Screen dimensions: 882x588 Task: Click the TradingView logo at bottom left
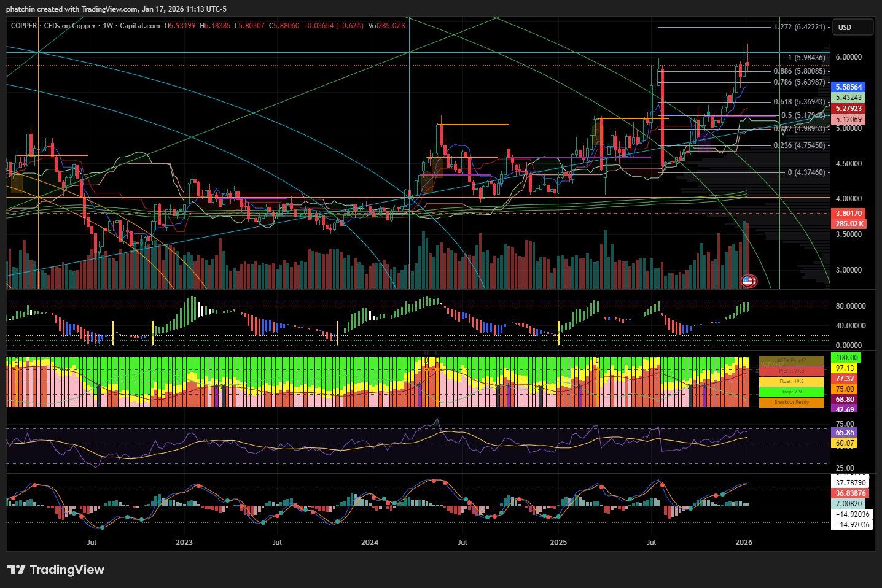point(56,570)
